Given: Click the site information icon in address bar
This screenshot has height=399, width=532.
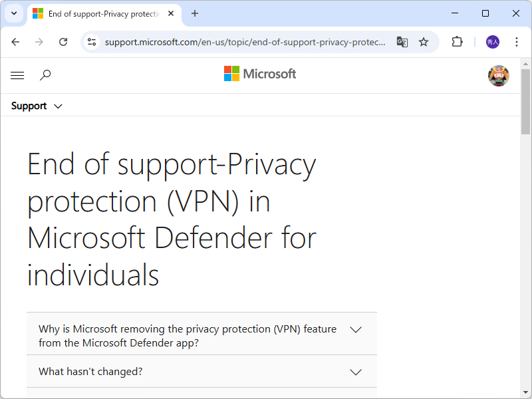Looking at the screenshot, I should tap(92, 42).
